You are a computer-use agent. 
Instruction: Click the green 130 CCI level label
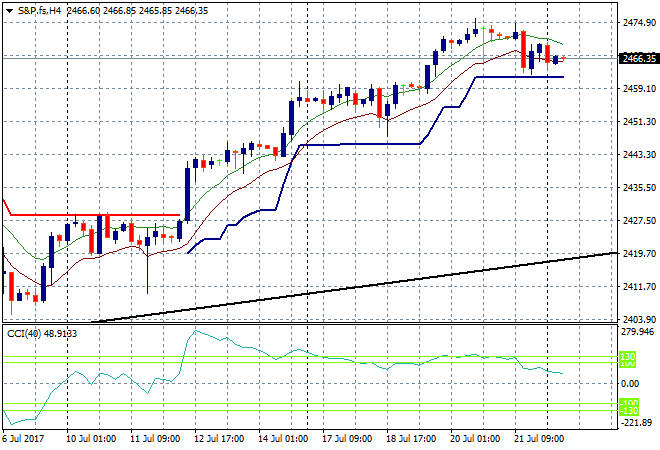(628, 357)
